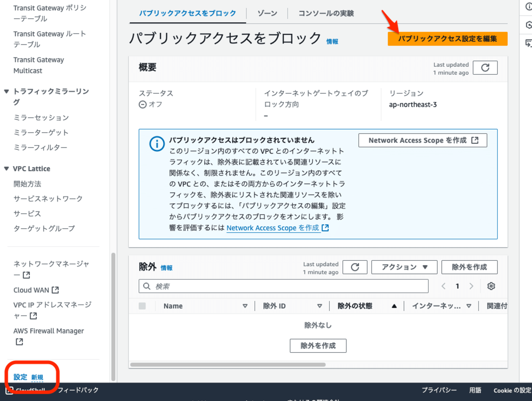Open ターゲットグループ in sidebar
Screen dimensions: 532x401
44,229
